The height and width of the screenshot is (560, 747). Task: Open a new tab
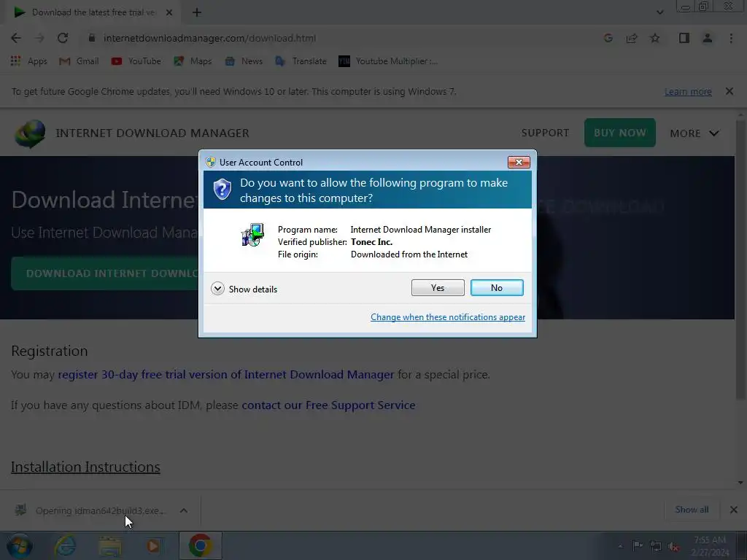197,12
